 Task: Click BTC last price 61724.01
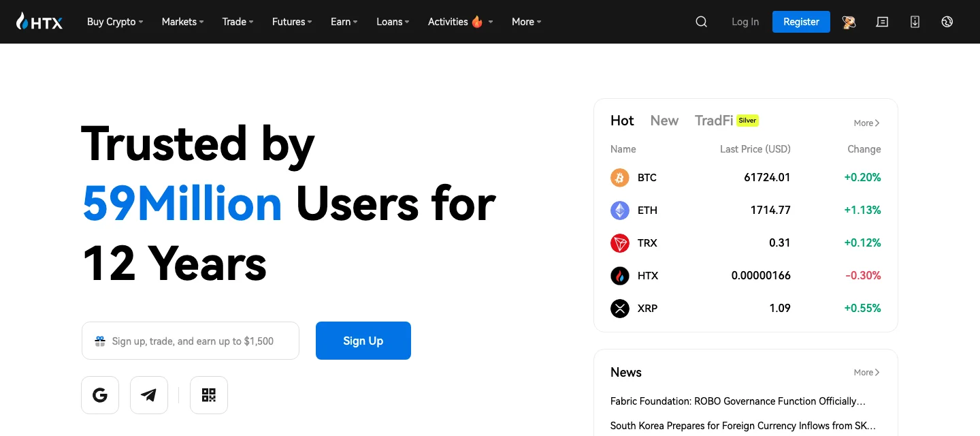[767, 178]
